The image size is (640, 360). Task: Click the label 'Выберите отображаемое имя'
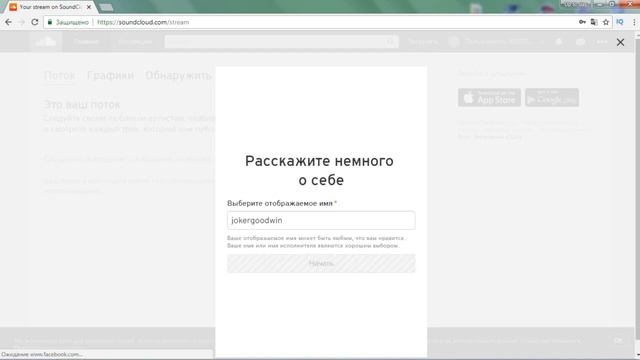click(280, 203)
